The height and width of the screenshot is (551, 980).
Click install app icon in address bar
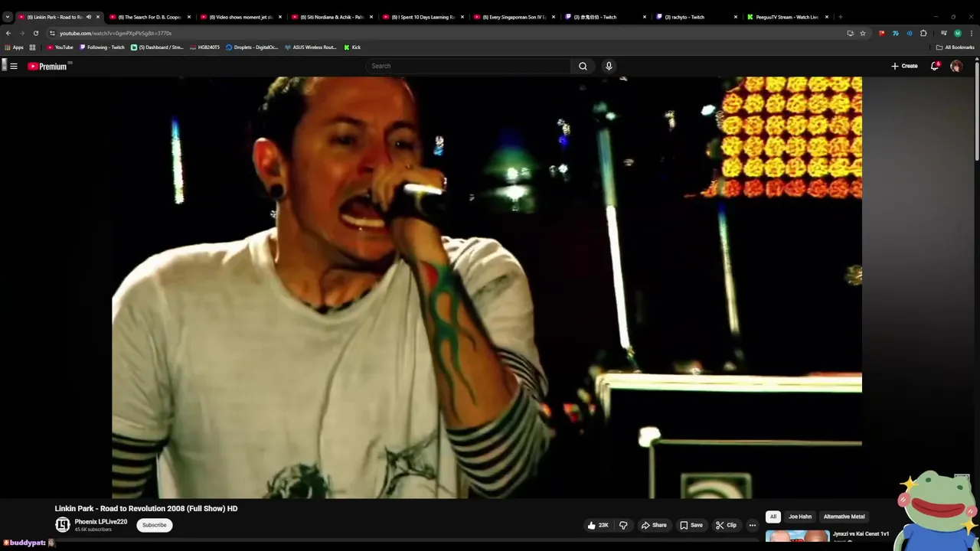(850, 33)
